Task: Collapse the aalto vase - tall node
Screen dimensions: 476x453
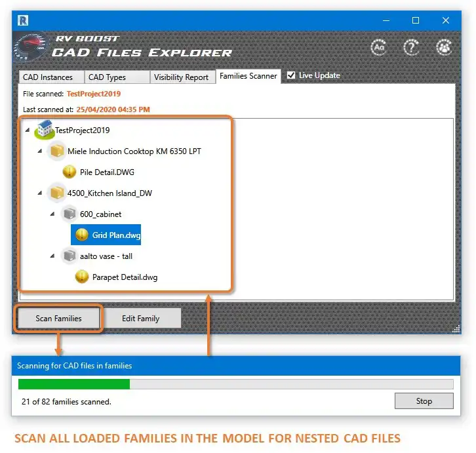Action: [52, 256]
